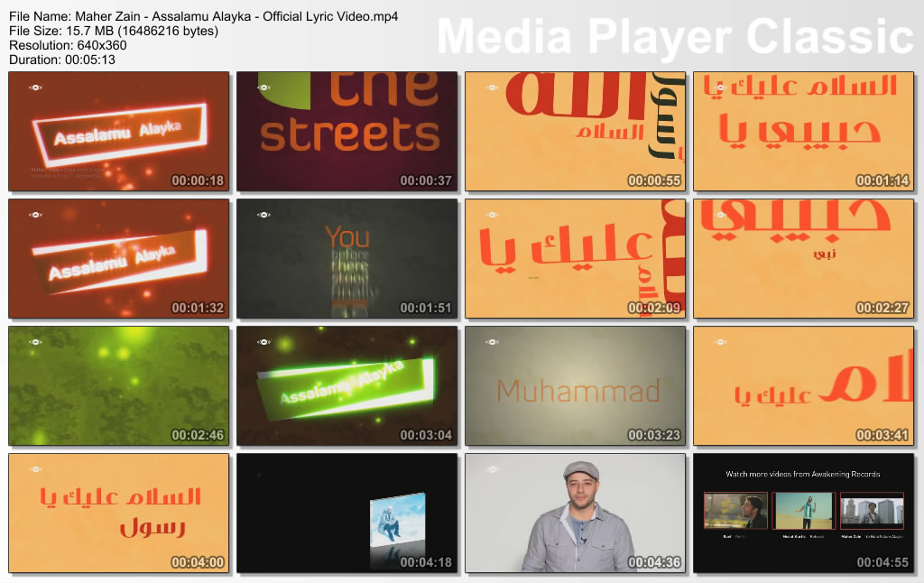Click the Resolution 640x360 info line

pos(68,45)
